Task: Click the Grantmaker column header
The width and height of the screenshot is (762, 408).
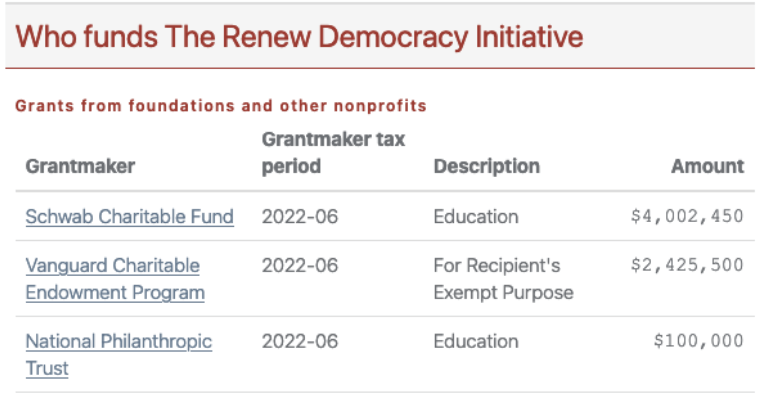Action: [80, 166]
